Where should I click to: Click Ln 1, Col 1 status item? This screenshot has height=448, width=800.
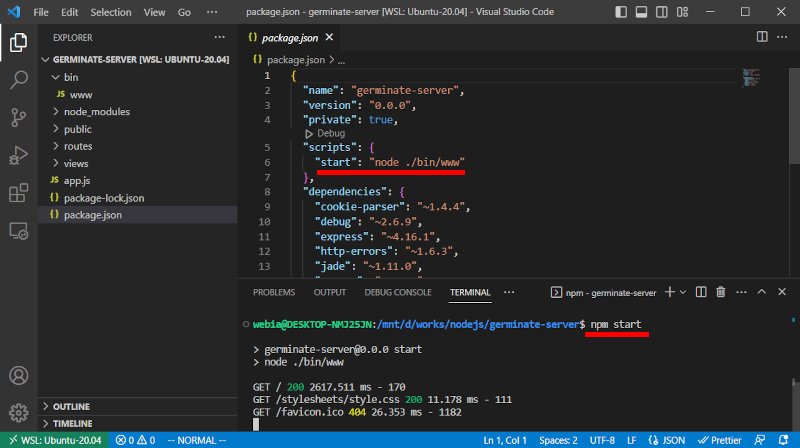pyautogui.click(x=505, y=440)
